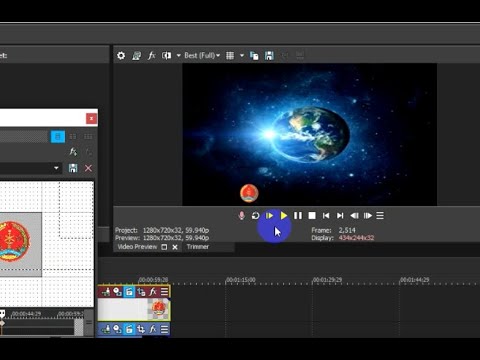The width and height of the screenshot is (480, 360).
Task: Switch to the Trimmer tab
Action: (x=198, y=247)
